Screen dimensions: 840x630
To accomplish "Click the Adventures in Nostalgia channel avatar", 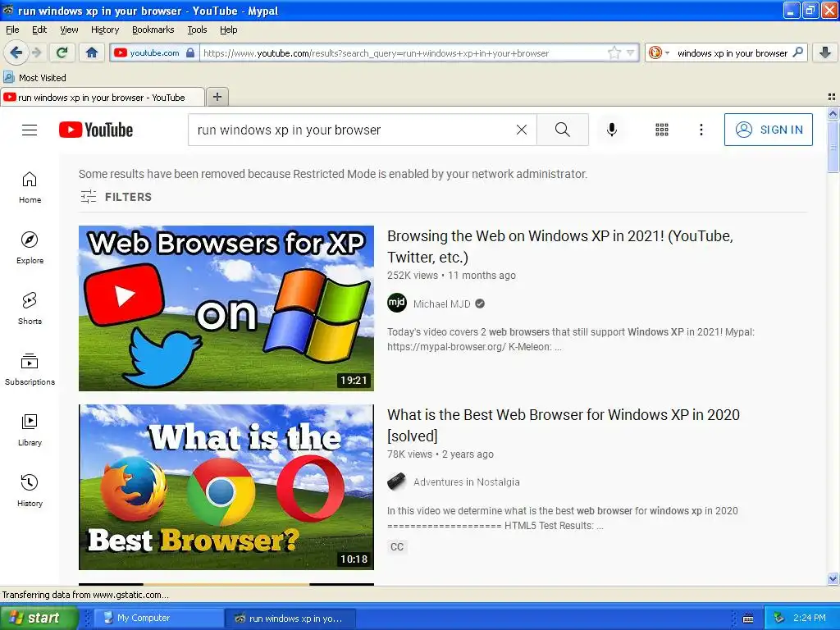I will (x=397, y=482).
